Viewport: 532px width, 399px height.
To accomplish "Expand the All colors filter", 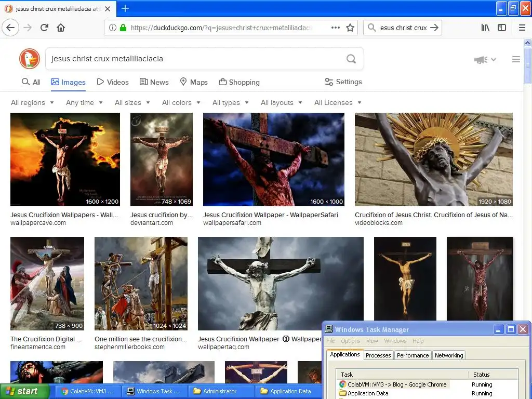I will click(x=181, y=102).
